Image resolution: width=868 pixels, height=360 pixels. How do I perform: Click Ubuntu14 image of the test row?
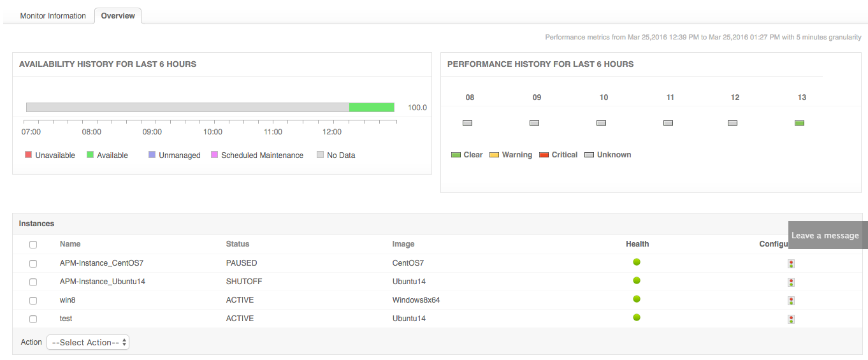(409, 319)
